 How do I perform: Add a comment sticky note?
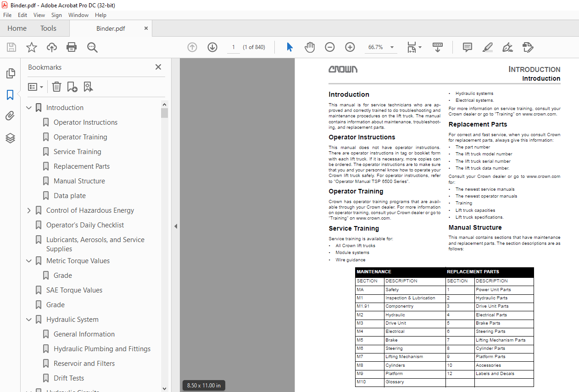(468, 47)
